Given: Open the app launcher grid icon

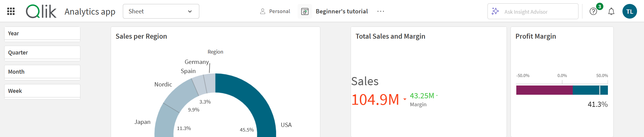Looking at the screenshot, I should coord(11,12).
